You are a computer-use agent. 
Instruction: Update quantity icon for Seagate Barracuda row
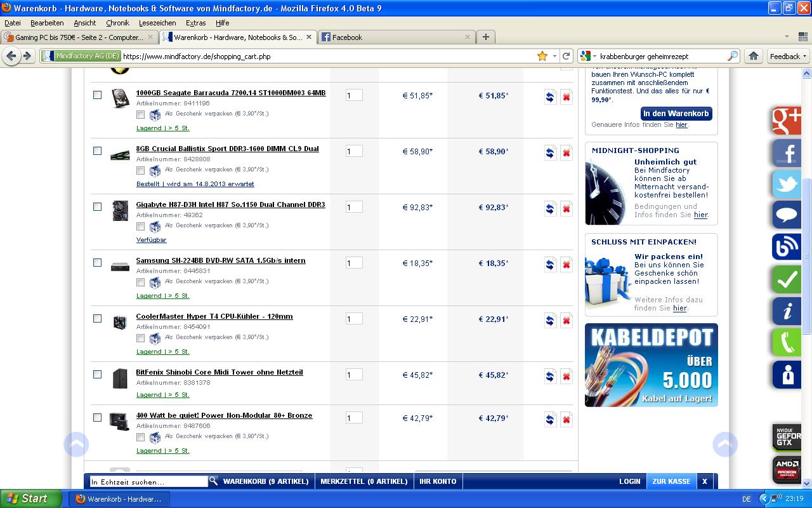(550, 97)
